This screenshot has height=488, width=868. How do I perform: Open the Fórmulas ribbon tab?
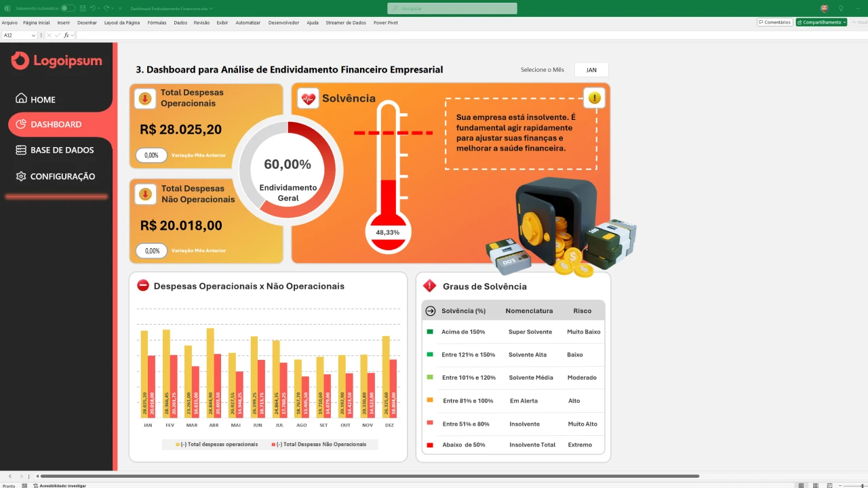pos(157,22)
